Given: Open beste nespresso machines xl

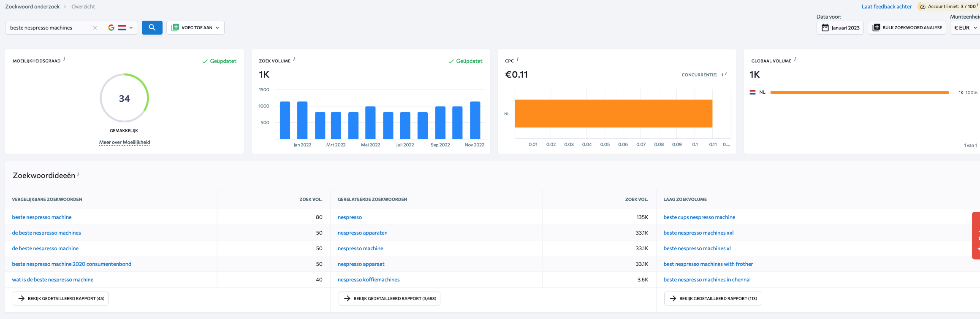Looking at the screenshot, I should [697, 249].
